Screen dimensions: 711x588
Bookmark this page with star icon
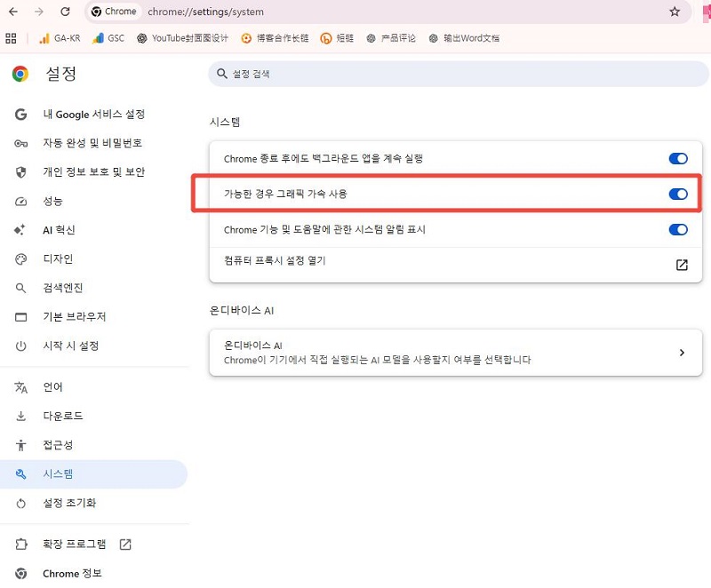tap(675, 12)
